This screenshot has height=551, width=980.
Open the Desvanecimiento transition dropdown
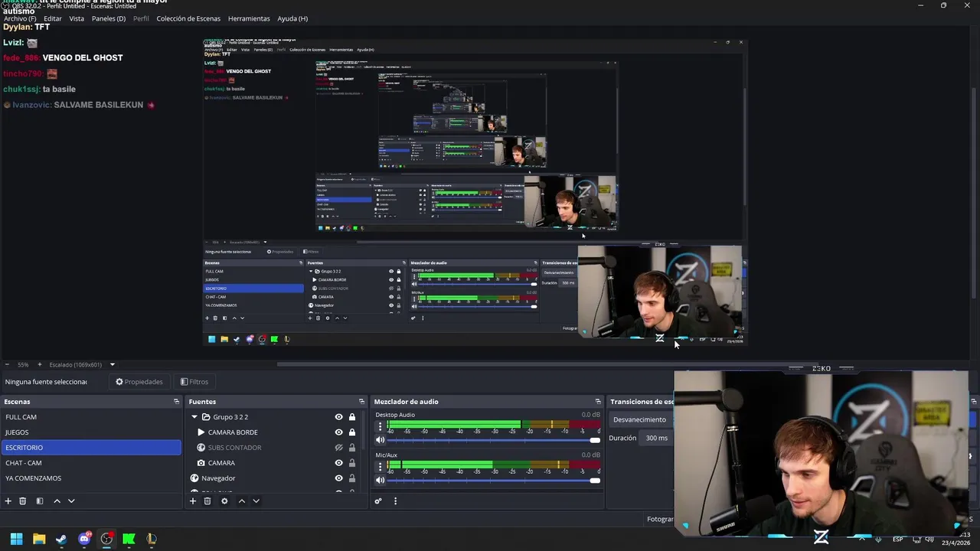coord(642,419)
